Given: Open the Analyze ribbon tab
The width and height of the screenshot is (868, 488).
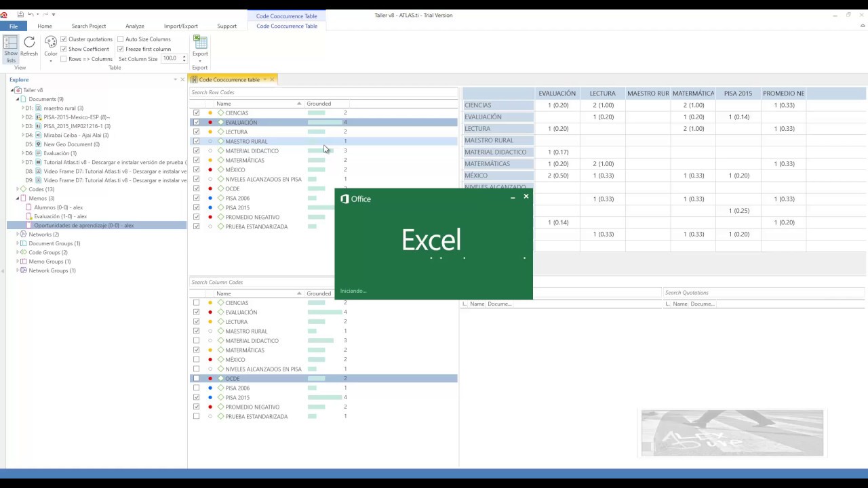Looking at the screenshot, I should (135, 26).
